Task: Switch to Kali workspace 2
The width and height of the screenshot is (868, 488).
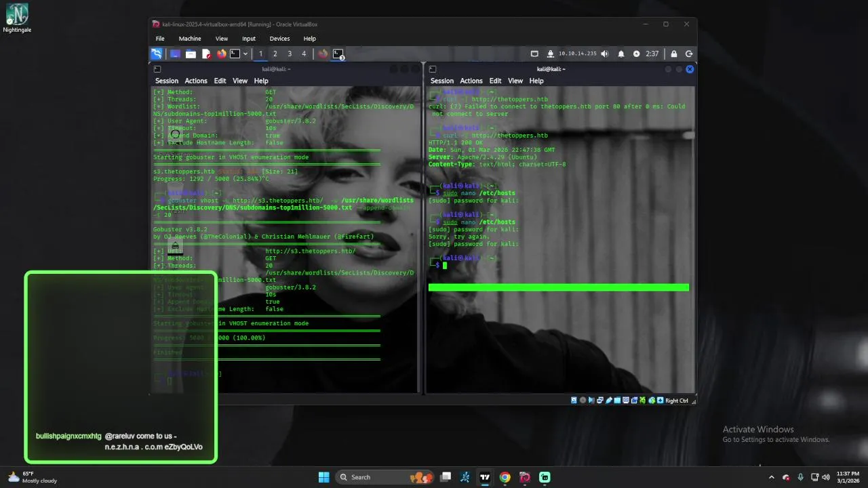Action: (275, 54)
